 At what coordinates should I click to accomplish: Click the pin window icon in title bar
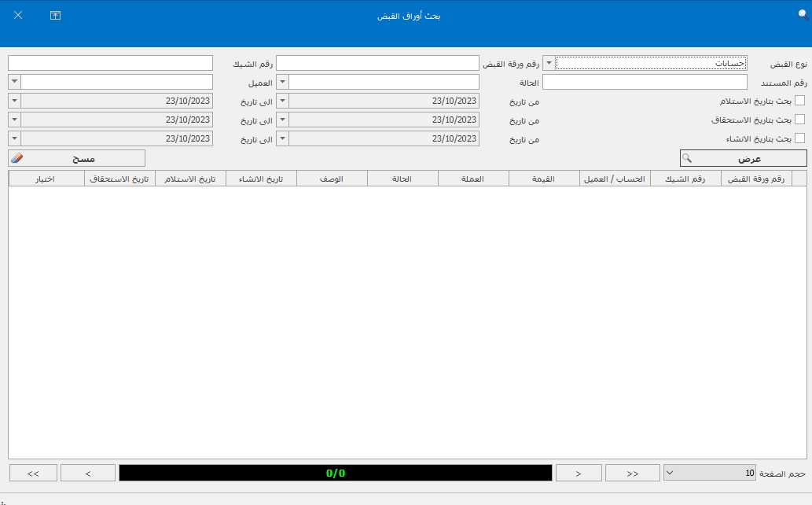55,16
